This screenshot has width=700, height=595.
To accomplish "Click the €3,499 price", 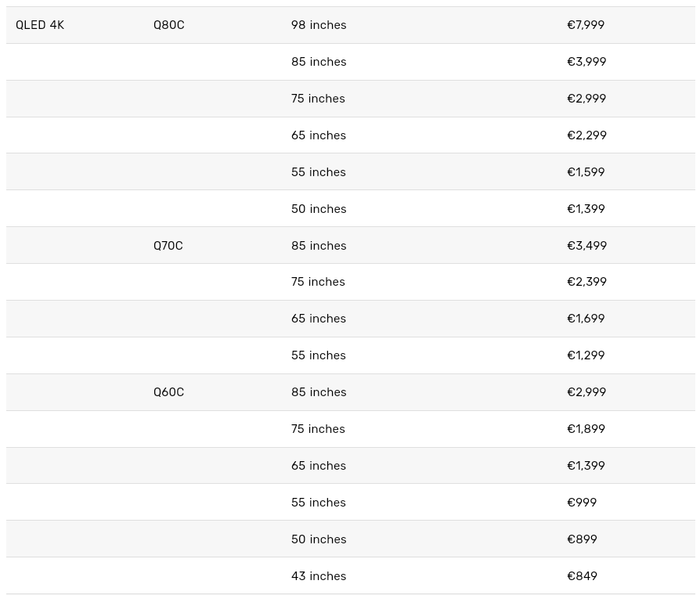I will click(x=586, y=246).
